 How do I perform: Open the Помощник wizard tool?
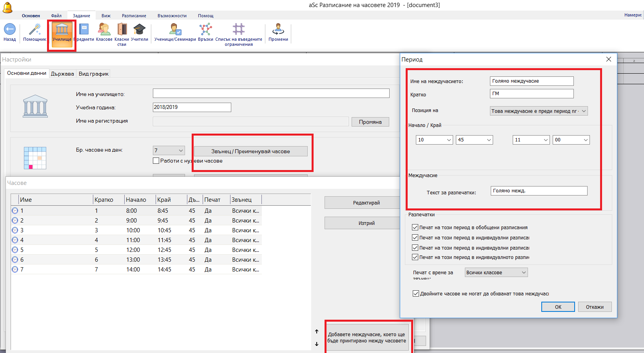point(34,30)
